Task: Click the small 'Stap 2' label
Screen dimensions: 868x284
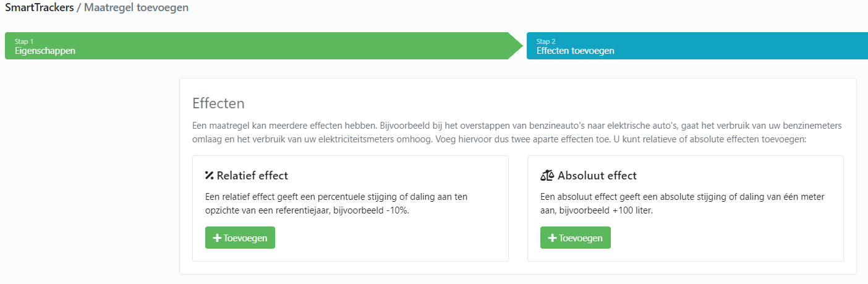Action: [x=546, y=41]
